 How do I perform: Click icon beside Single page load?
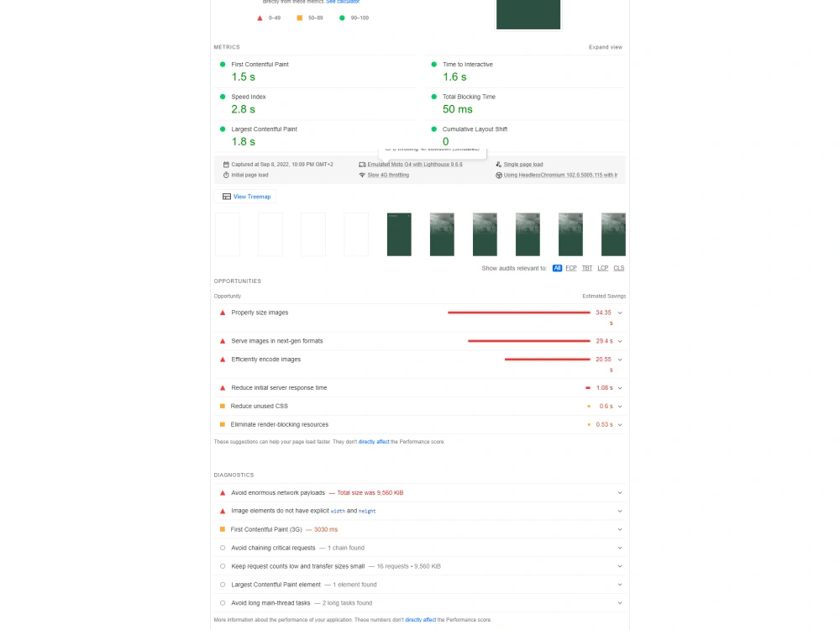point(498,165)
